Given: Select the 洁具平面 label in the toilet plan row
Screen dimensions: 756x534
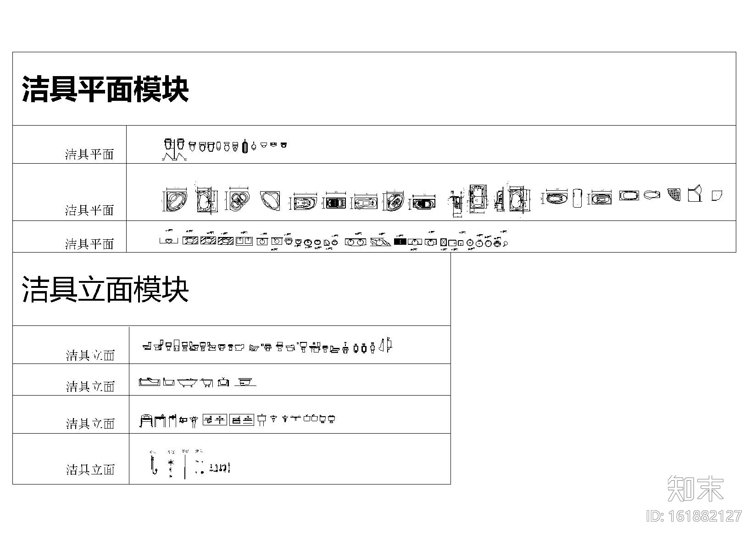Looking at the screenshot, I should tap(89, 154).
